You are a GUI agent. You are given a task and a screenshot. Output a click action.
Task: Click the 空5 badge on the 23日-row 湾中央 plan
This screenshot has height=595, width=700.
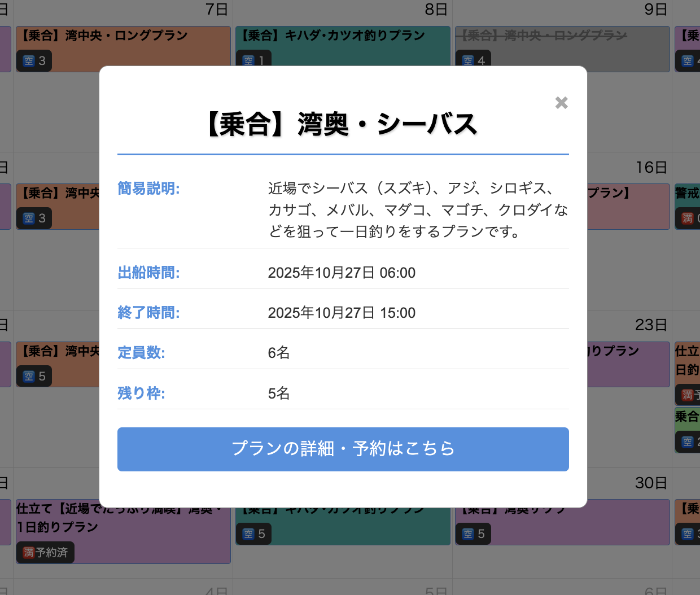click(34, 376)
